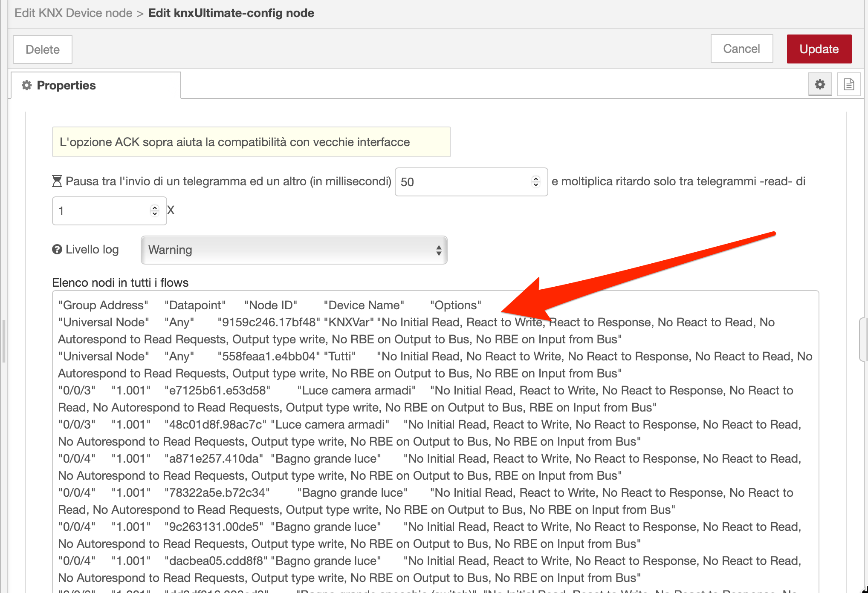Click the red Update button

tap(819, 49)
